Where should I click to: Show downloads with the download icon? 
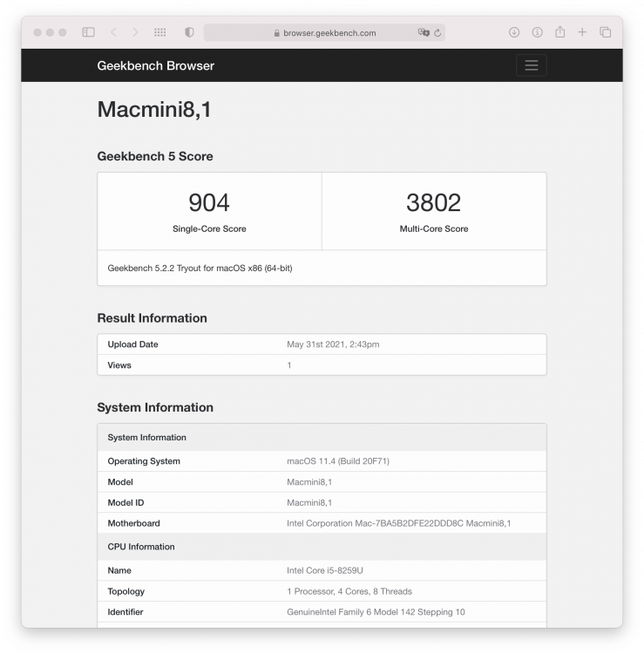514,32
